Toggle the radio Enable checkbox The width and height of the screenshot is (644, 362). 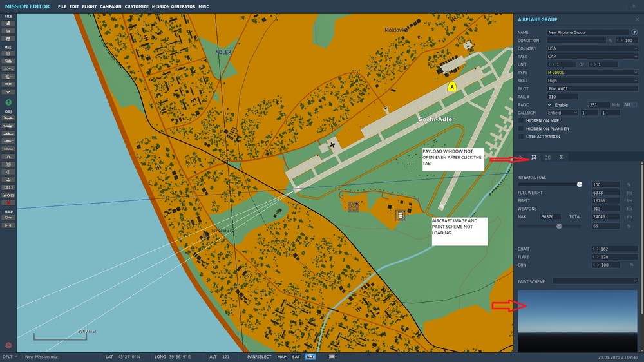(549, 105)
